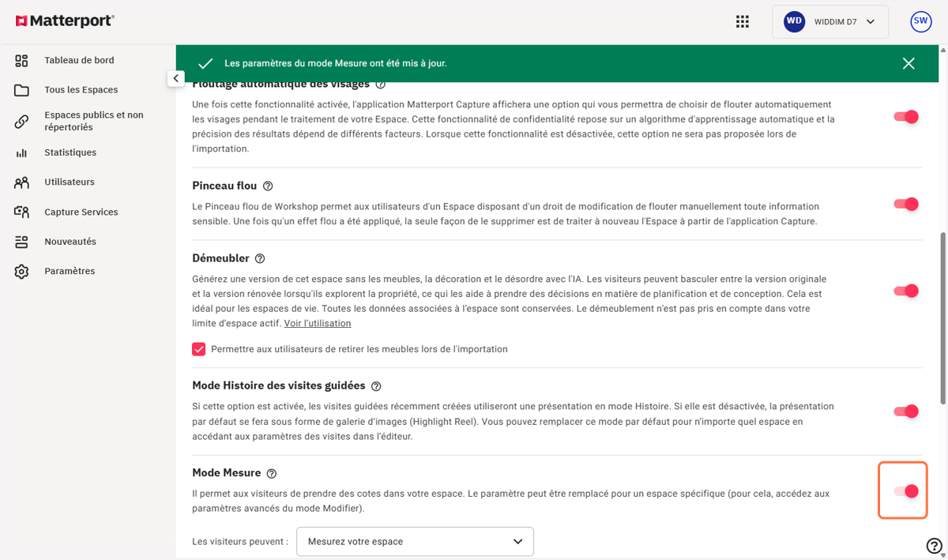Screen dimensions: 948x560
Task: Click the Tableau de bord dashboard icon
Action: 21,60
